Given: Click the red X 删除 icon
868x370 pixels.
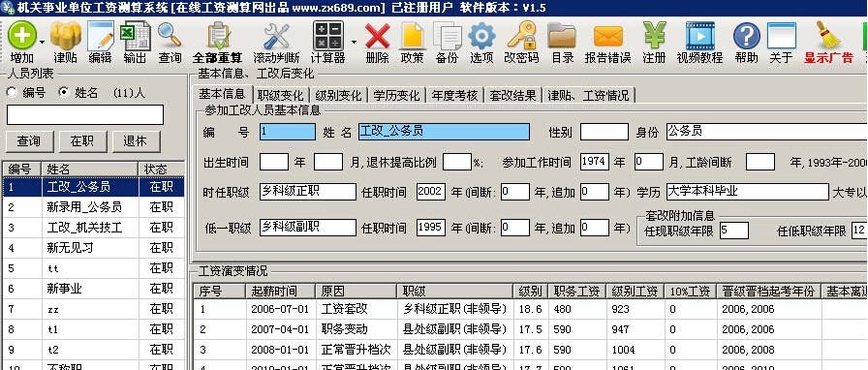Looking at the screenshot, I should click(378, 36).
